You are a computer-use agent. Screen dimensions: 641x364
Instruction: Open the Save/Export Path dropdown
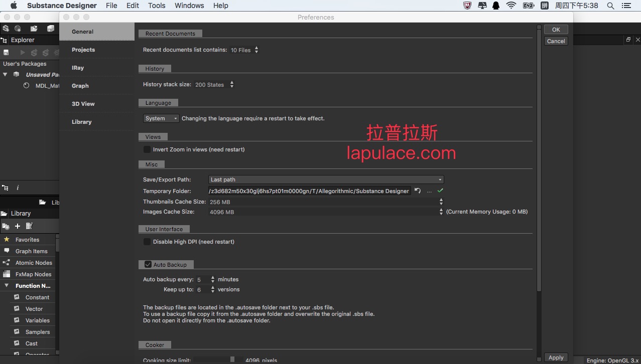(326, 179)
